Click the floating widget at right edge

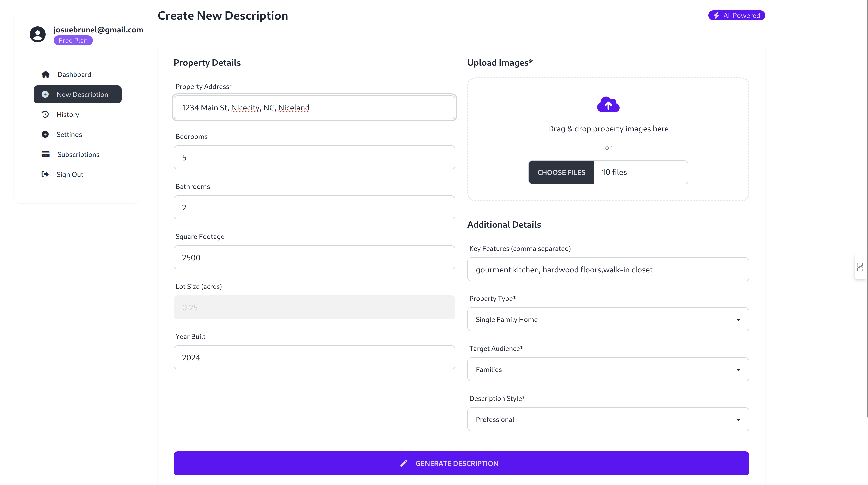[860, 267]
